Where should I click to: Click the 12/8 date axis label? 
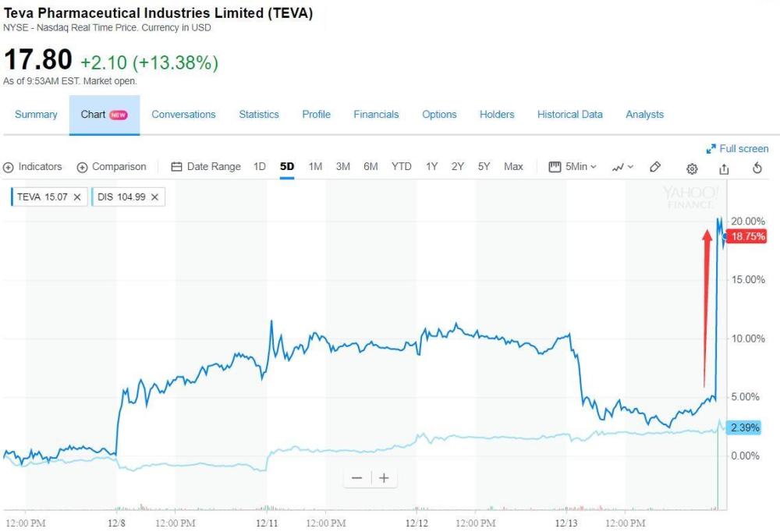(117, 523)
